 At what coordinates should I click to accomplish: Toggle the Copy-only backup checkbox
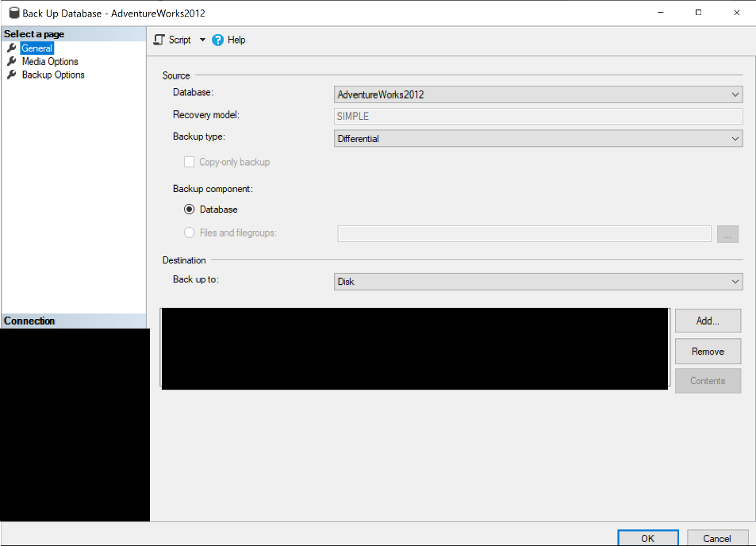pos(189,162)
